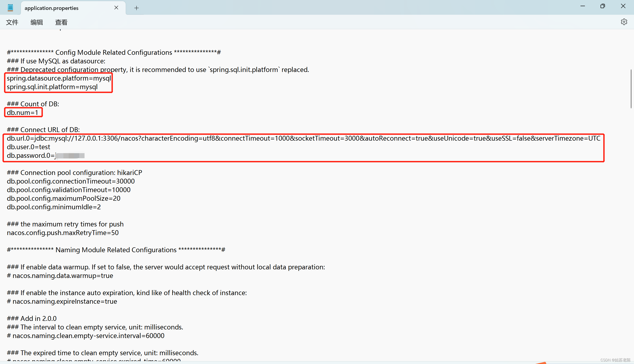Click the Deprecated configuration property comment
Screen dimensions: 634x364
tap(158, 70)
